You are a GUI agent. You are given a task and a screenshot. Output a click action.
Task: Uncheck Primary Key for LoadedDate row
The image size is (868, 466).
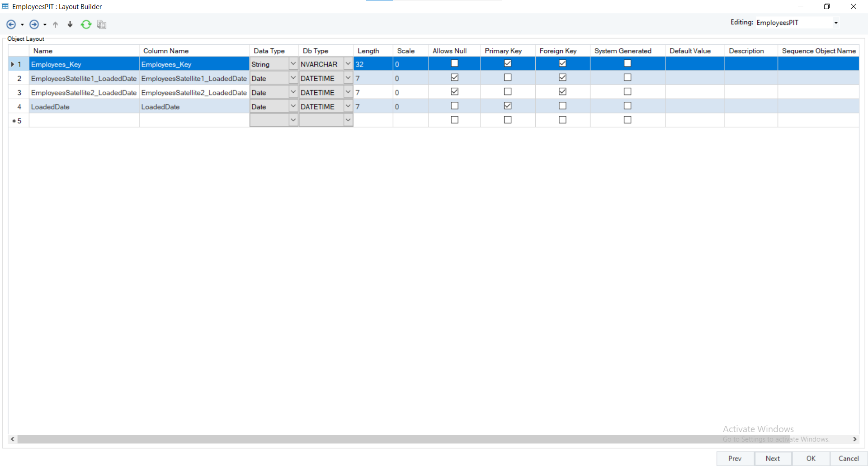508,106
